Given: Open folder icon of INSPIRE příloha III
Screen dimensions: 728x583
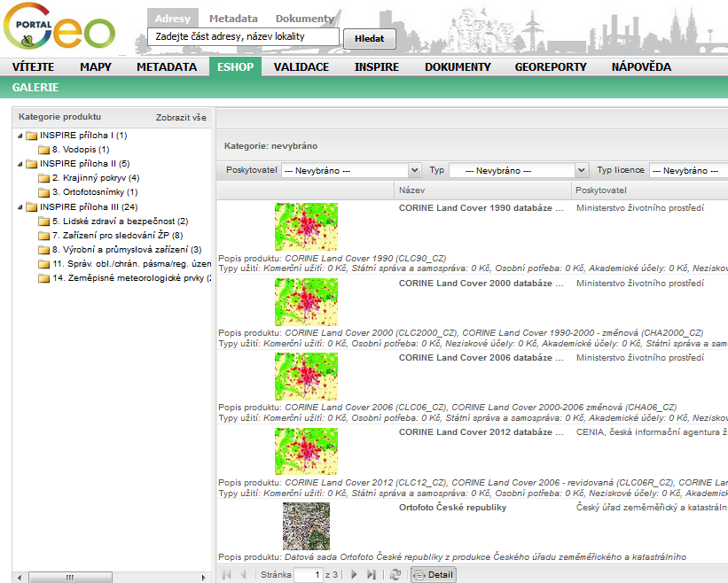Looking at the screenshot, I should 32,206.
